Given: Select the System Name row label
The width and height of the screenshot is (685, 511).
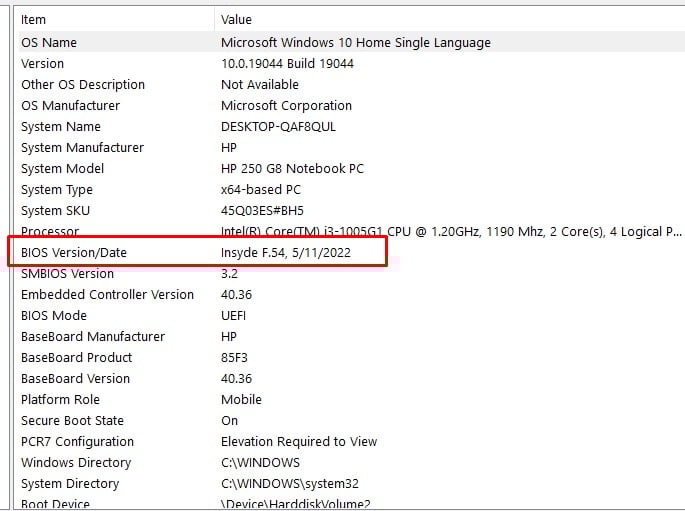Looking at the screenshot, I should pyautogui.click(x=61, y=127).
